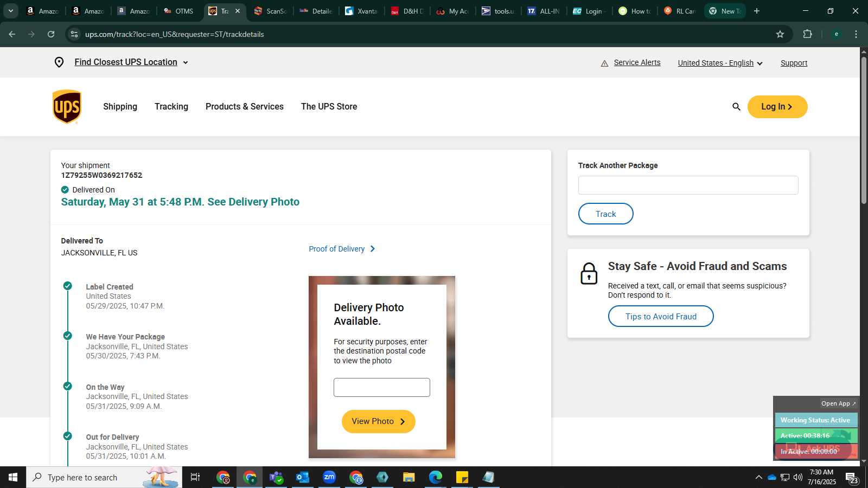The width and height of the screenshot is (868, 488).
Task: Open The UPS Store menu
Action: (x=329, y=107)
